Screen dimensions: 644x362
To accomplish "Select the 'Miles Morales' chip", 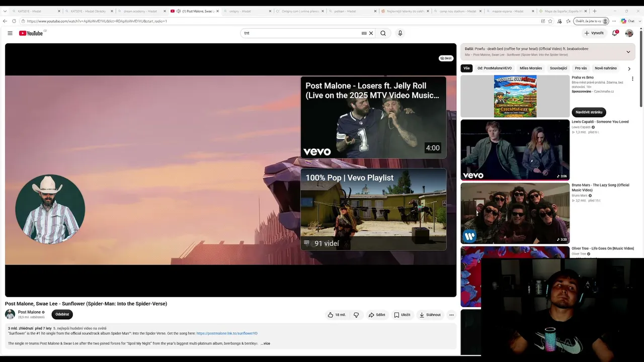I will click(531, 68).
